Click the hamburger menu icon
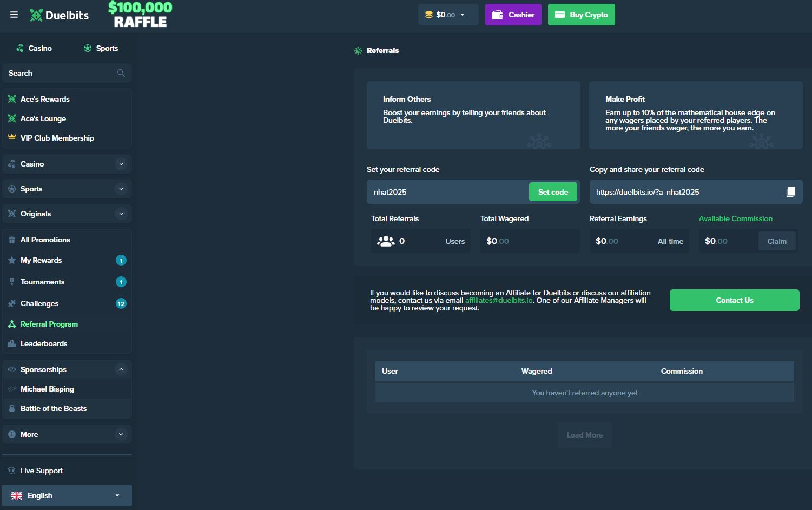The width and height of the screenshot is (812, 510). tap(14, 15)
